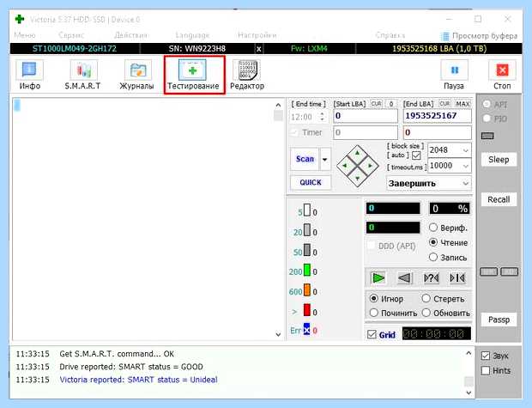
Task: Open the Редактор disk editor
Action: pos(247,75)
